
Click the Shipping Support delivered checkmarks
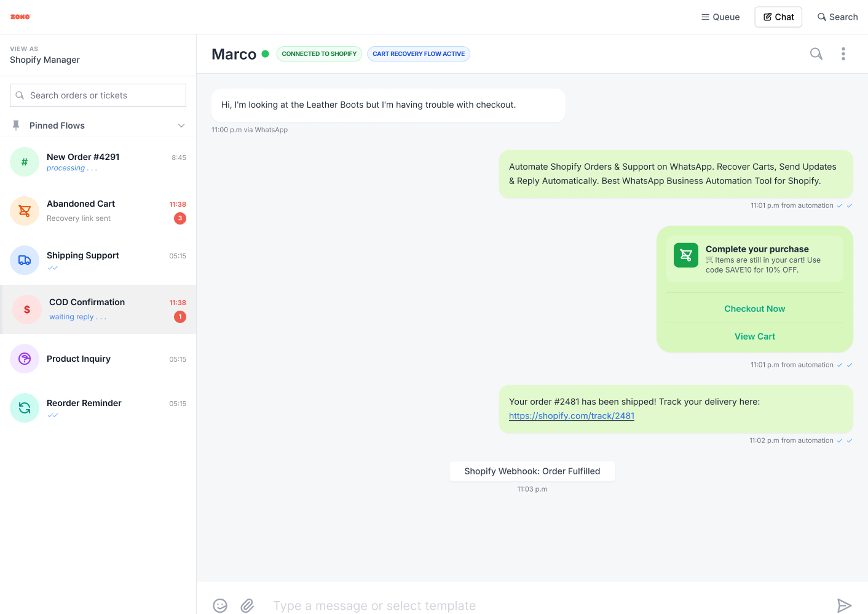click(53, 268)
